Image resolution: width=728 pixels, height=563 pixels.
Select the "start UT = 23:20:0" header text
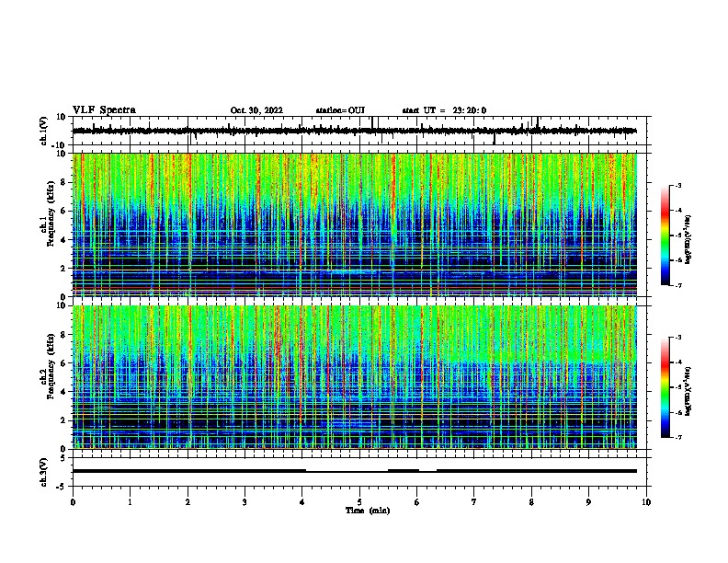pos(444,110)
